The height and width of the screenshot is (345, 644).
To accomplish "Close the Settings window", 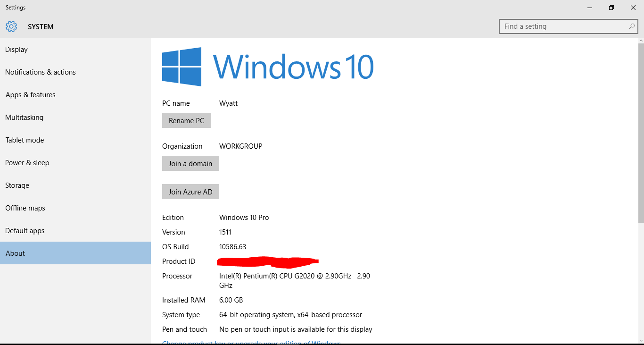I will click(633, 8).
